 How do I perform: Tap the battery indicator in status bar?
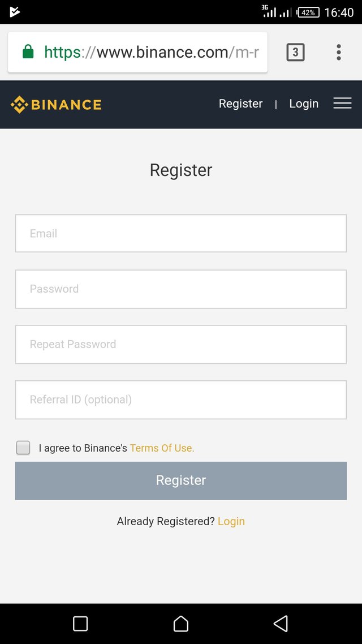(x=308, y=12)
